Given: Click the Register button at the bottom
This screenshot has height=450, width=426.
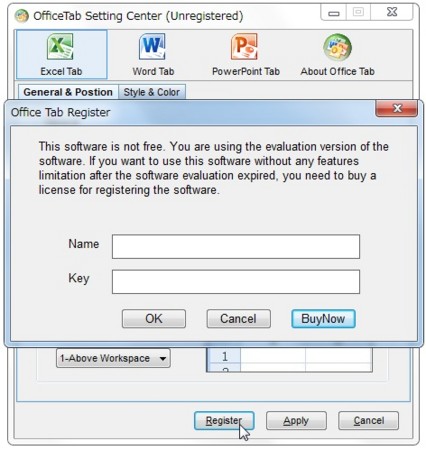Looking at the screenshot, I should [x=224, y=421].
